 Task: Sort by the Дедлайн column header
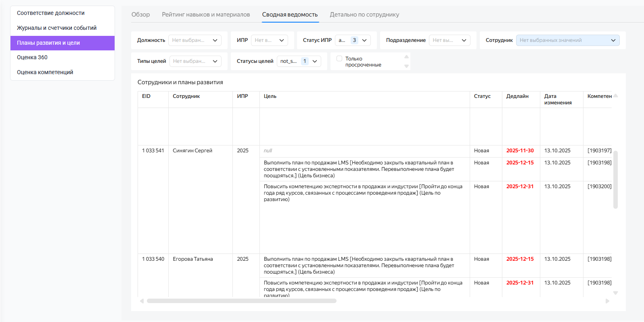517,96
